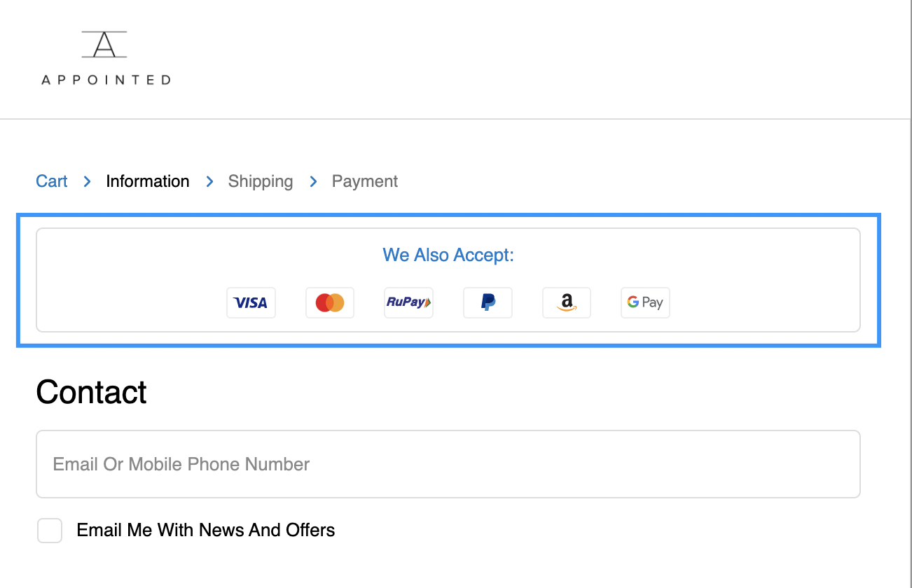The height and width of the screenshot is (588, 912).
Task: Select the Information breadcrumb step
Action: 148,181
